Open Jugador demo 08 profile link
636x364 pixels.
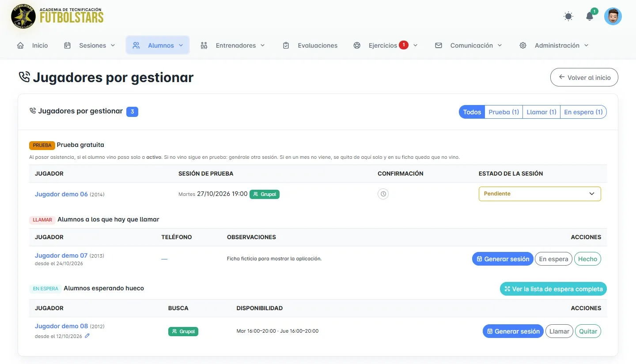point(61,326)
